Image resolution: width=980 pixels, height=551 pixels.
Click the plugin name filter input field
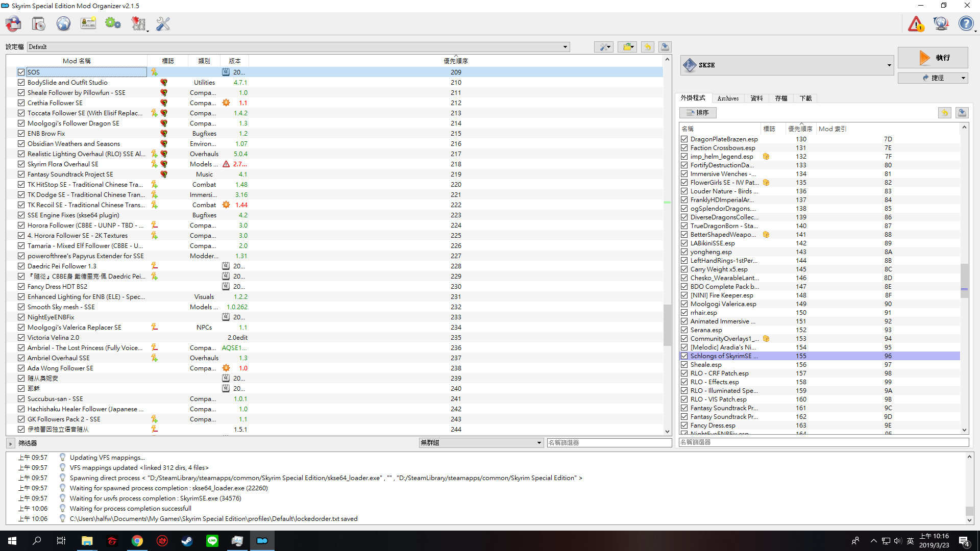[x=824, y=442]
